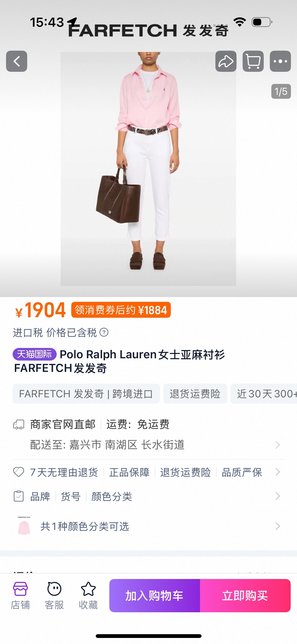Tap the back arrow icon
Screen dimensions: 297x644
click(17, 61)
